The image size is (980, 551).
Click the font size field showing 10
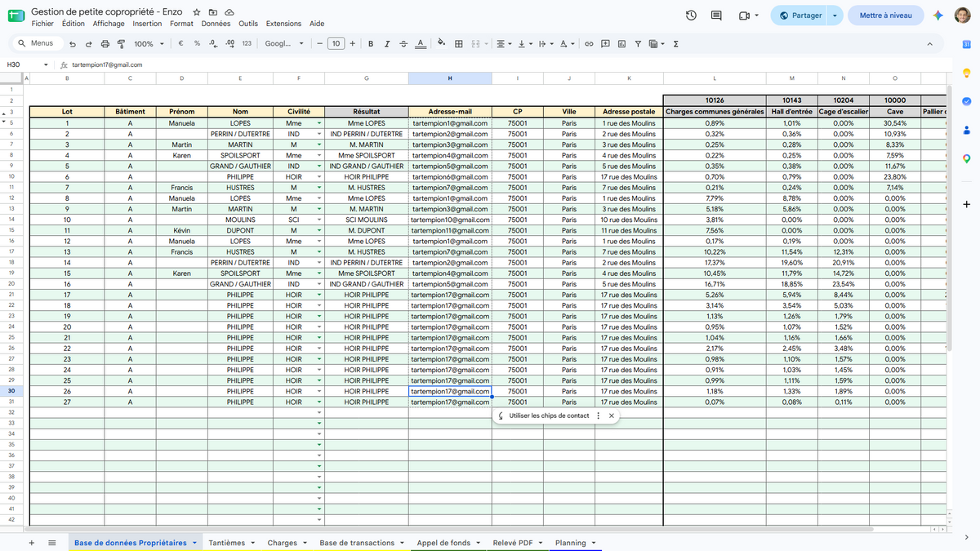(336, 44)
